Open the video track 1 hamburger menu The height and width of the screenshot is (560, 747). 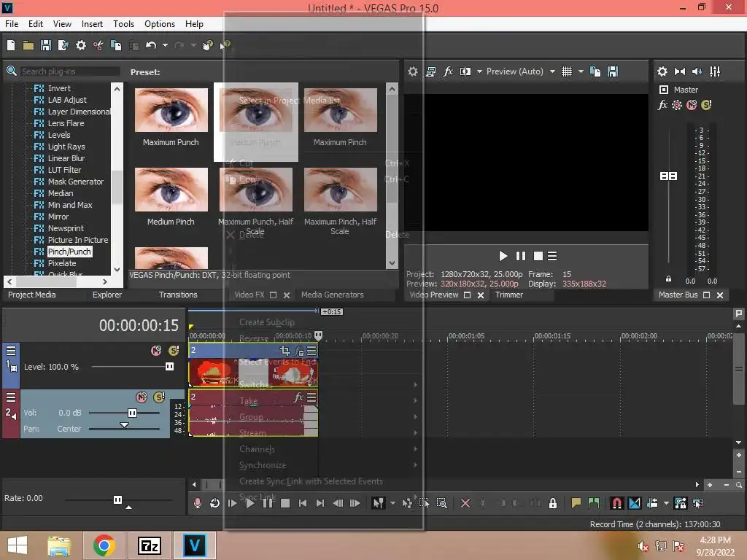coord(11,351)
